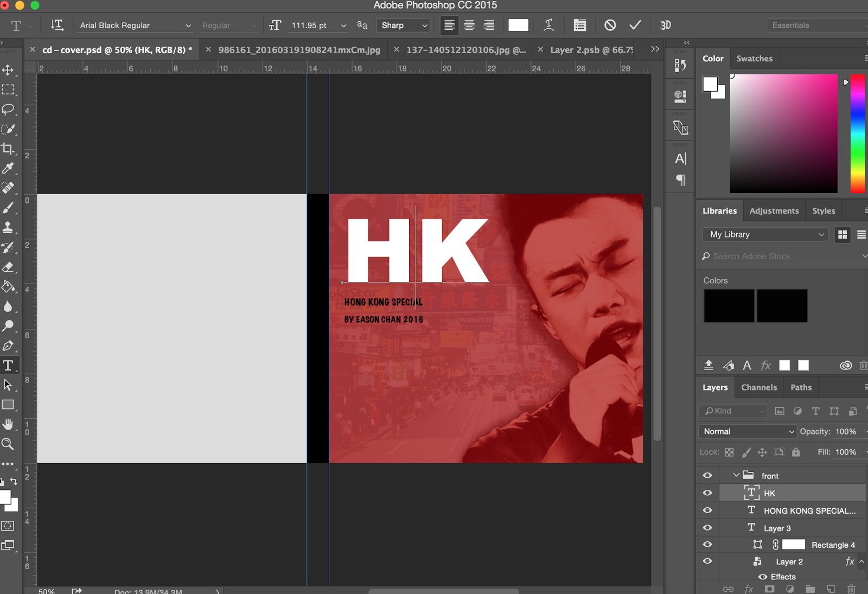Pick a color in the color field
The image size is (868, 594).
click(x=783, y=133)
